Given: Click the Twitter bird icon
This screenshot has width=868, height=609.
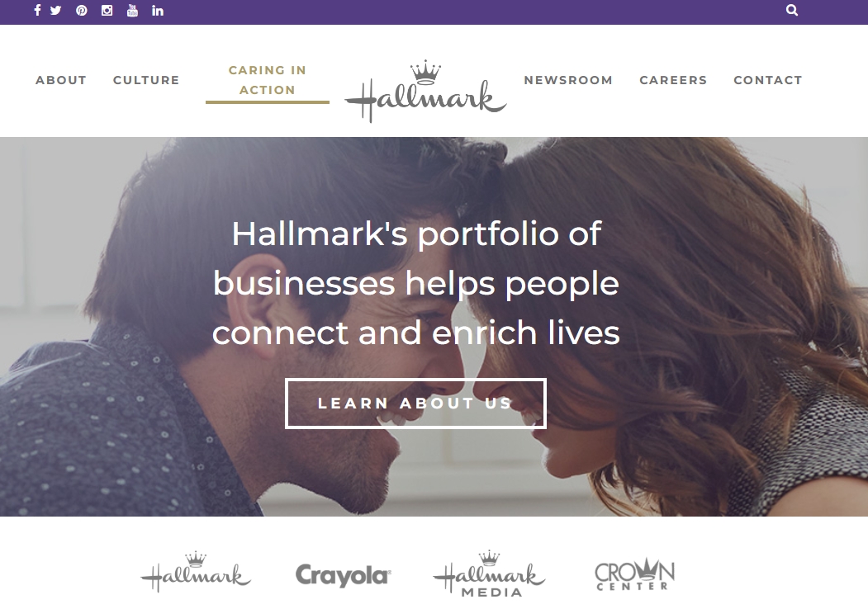Looking at the screenshot, I should coord(56,11).
